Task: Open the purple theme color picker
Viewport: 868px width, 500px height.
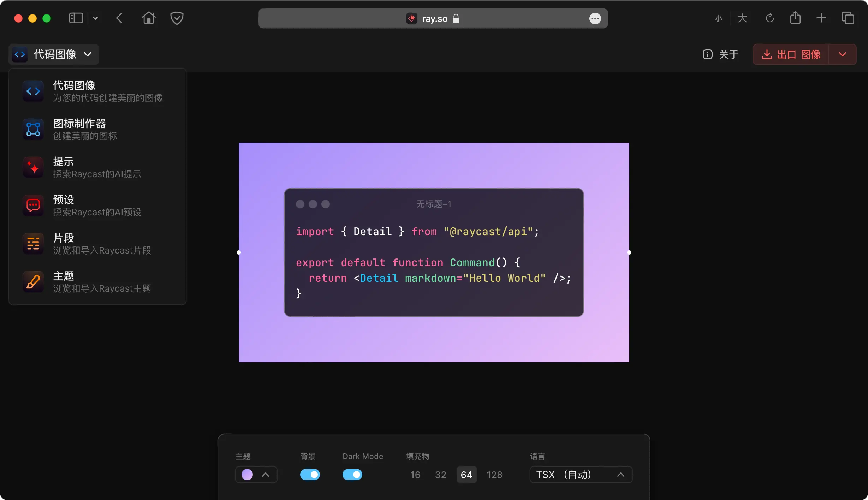Action: point(247,475)
